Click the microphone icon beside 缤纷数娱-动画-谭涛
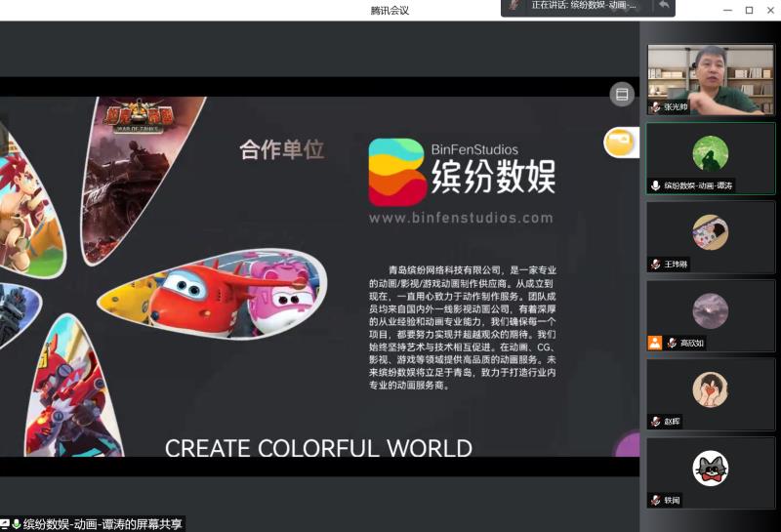The height and width of the screenshot is (532, 781). tap(656, 185)
